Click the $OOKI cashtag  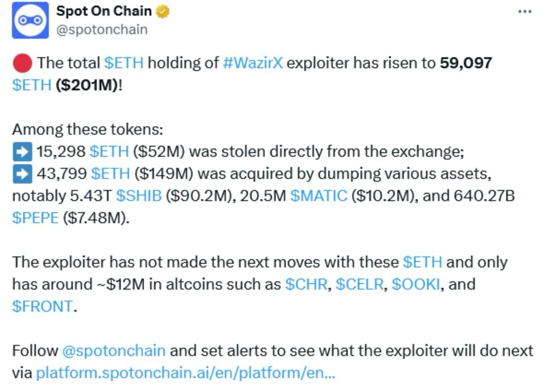coord(415,284)
